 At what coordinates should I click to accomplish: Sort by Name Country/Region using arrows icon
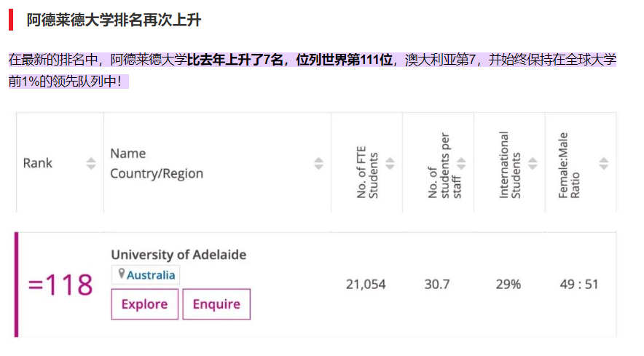point(318,164)
